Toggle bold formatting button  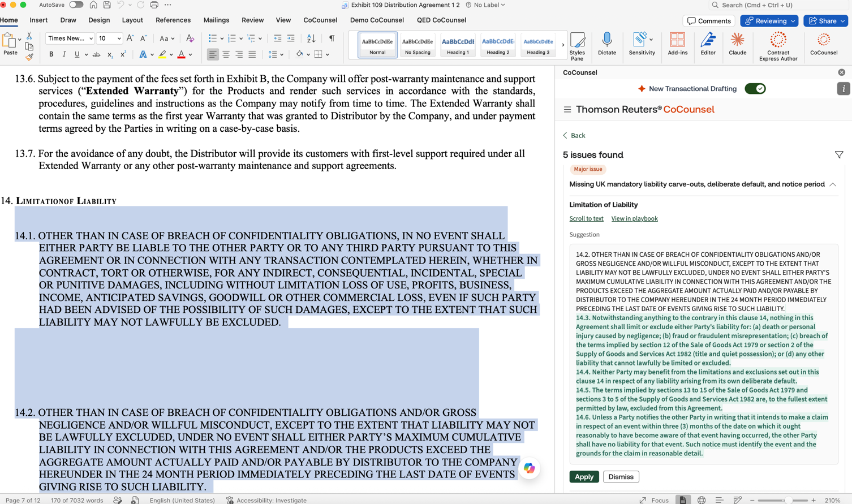point(51,55)
